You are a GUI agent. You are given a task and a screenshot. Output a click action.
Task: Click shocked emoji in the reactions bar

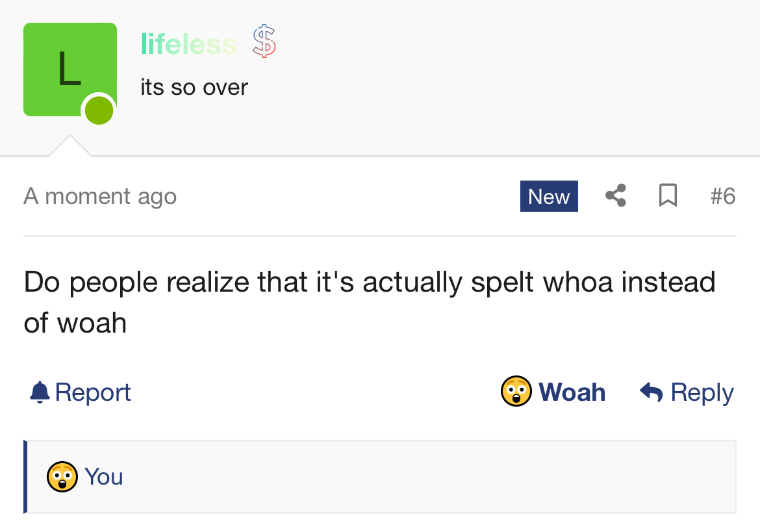(x=62, y=477)
